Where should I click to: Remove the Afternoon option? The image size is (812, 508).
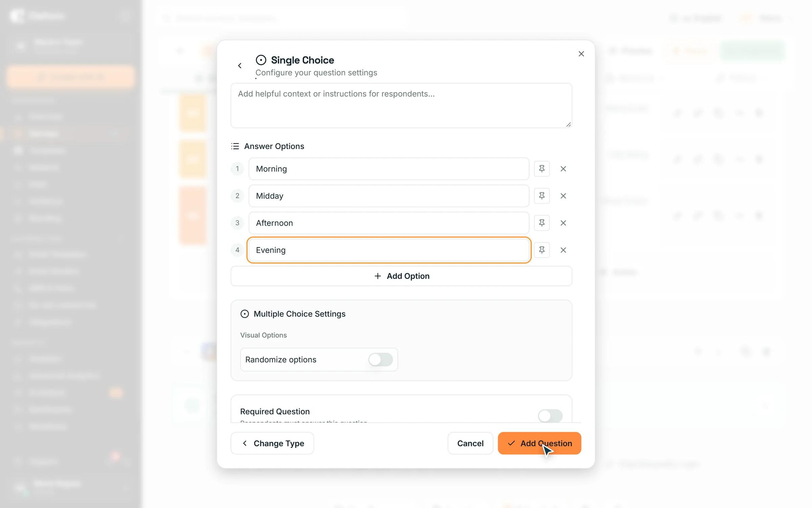563,223
